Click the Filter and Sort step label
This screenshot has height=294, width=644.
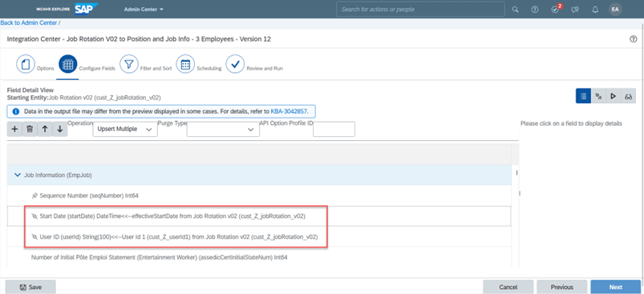click(x=156, y=68)
